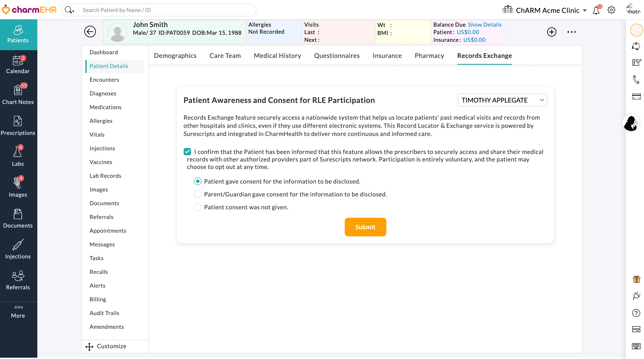Switch to the Medical History tab
The height and width of the screenshot is (359, 644).
point(277,56)
